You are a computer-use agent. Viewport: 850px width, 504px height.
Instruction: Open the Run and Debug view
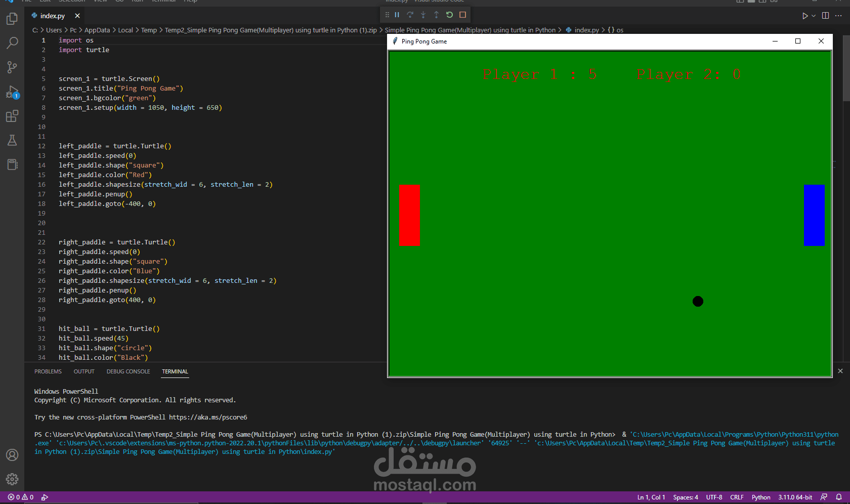(12, 92)
